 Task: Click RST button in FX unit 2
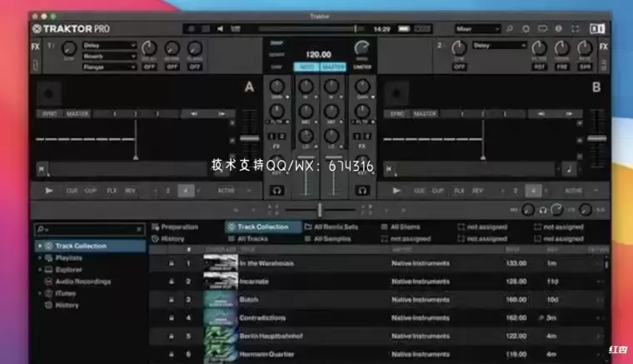[x=540, y=67]
